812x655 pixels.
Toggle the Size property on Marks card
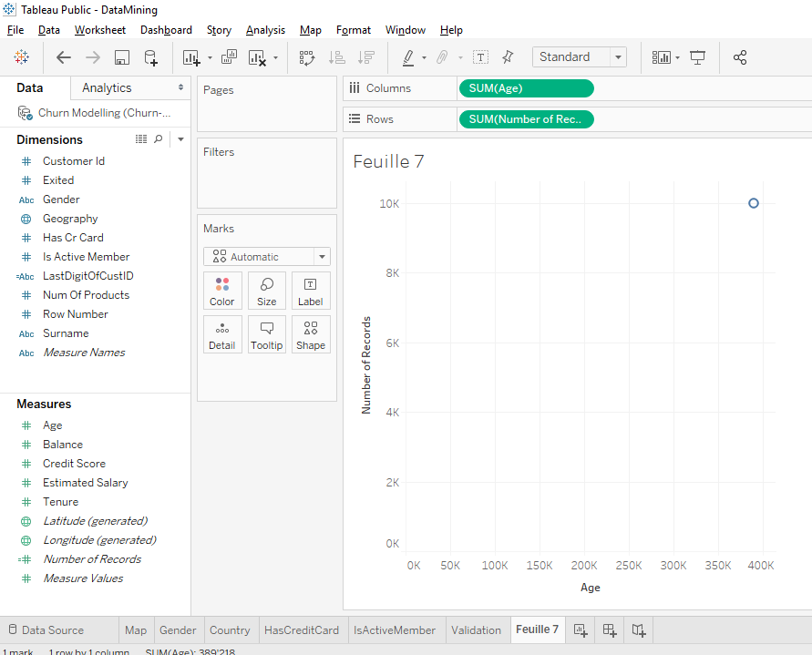[266, 291]
